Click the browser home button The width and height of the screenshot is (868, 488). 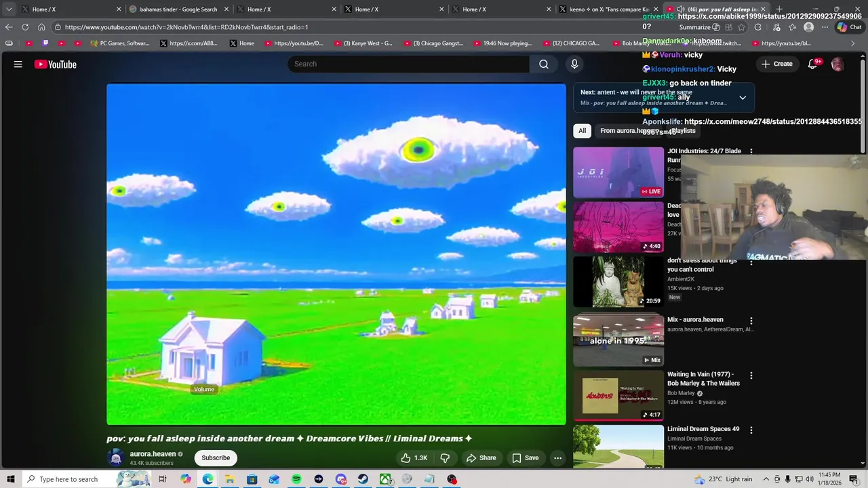click(x=41, y=27)
